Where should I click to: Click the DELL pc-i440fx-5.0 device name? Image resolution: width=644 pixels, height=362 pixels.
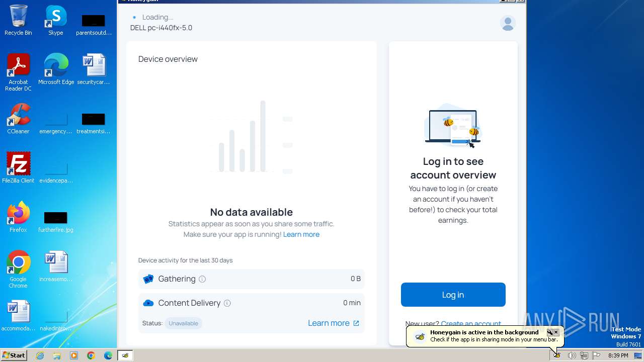click(x=161, y=28)
